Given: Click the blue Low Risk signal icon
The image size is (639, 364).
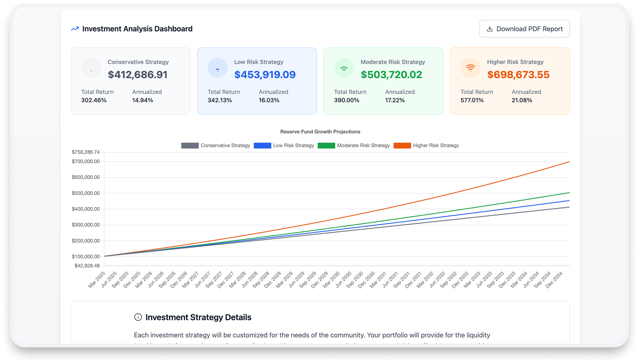Looking at the screenshot, I should click(218, 68).
